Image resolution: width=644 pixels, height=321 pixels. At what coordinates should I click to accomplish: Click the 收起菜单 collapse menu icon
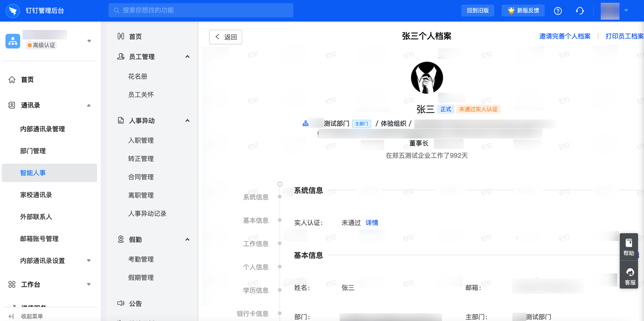pos(11,316)
